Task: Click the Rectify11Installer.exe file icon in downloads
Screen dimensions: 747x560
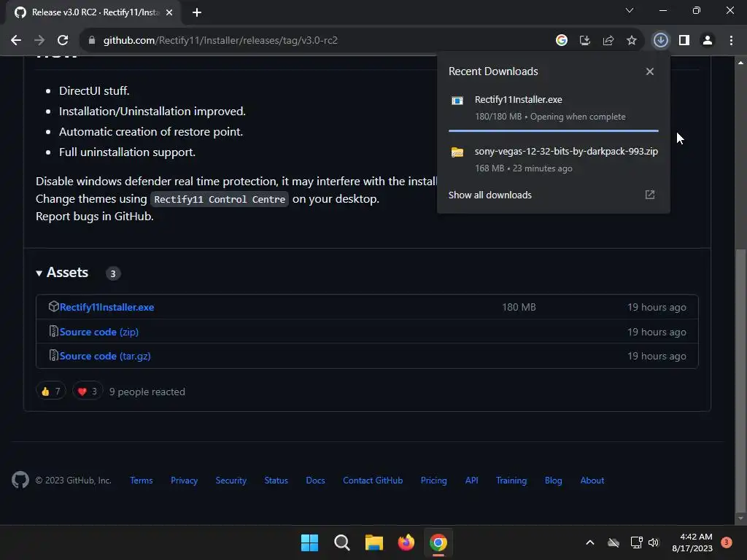Action: (457, 101)
